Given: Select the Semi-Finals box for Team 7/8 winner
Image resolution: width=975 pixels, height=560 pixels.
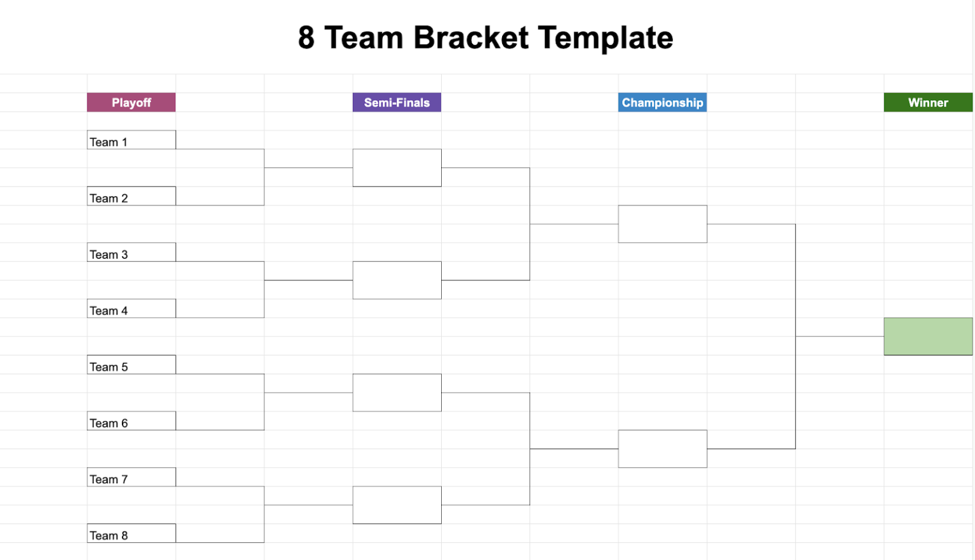Looking at the screenshot, I should tap(397, 505).
